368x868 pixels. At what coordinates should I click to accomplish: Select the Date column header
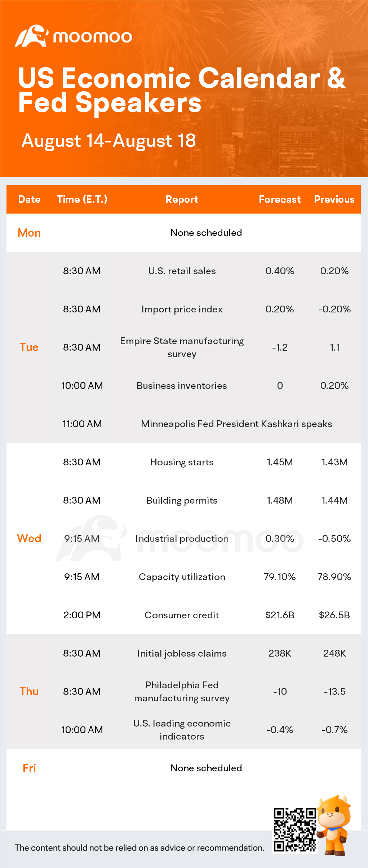[x=30, y=200]
